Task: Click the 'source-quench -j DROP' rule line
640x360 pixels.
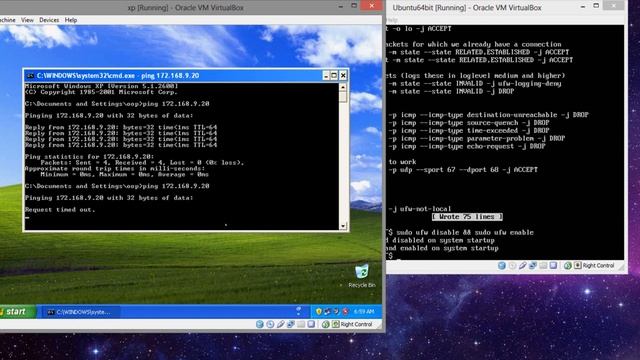Action: pos(469,123)
